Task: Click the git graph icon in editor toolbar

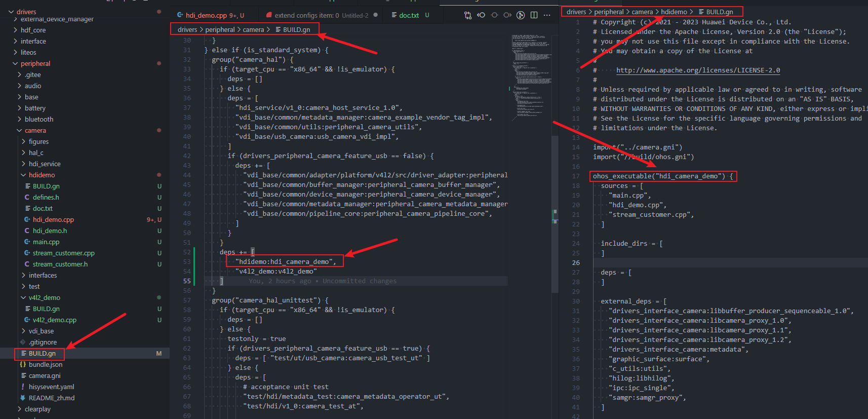Action: [x=521, y=15]
